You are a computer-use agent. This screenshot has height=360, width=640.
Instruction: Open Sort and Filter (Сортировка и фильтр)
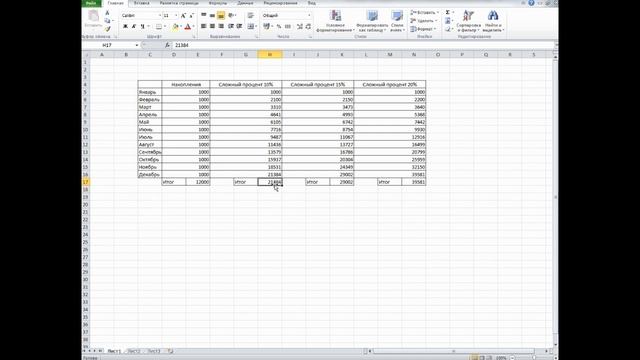point(468,21)
